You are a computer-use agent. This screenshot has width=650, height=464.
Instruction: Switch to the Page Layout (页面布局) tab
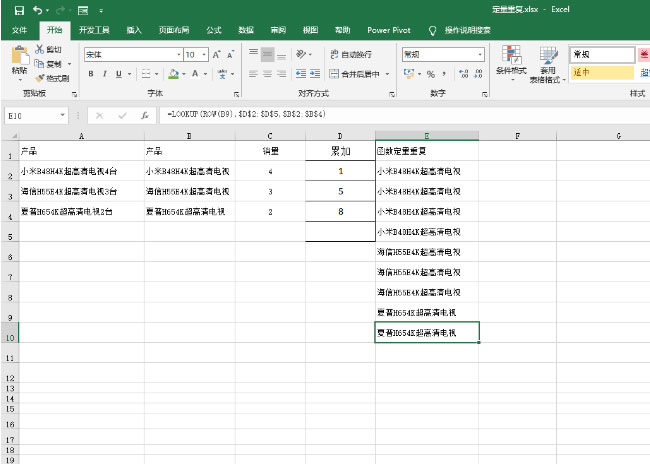coord(174,30)
